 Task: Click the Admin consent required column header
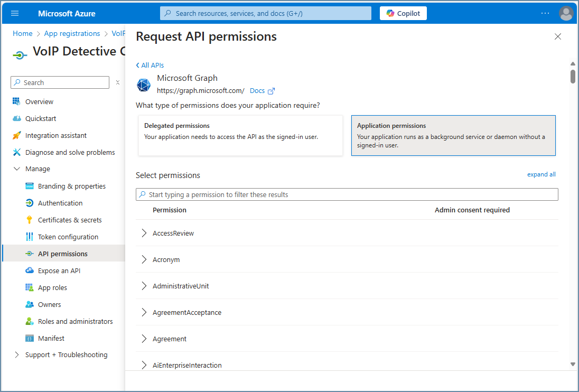[472, 210]
